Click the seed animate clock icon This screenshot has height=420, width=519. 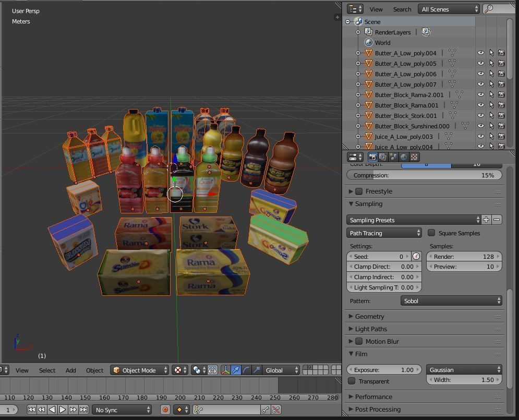point(416,256)
